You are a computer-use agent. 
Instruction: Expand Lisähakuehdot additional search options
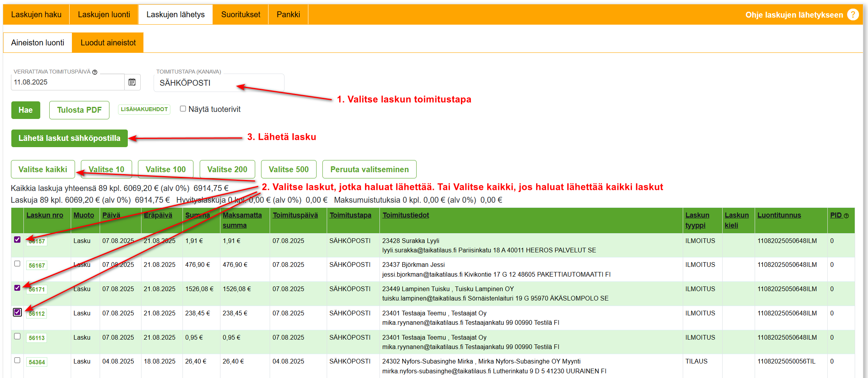pos(144,109)
